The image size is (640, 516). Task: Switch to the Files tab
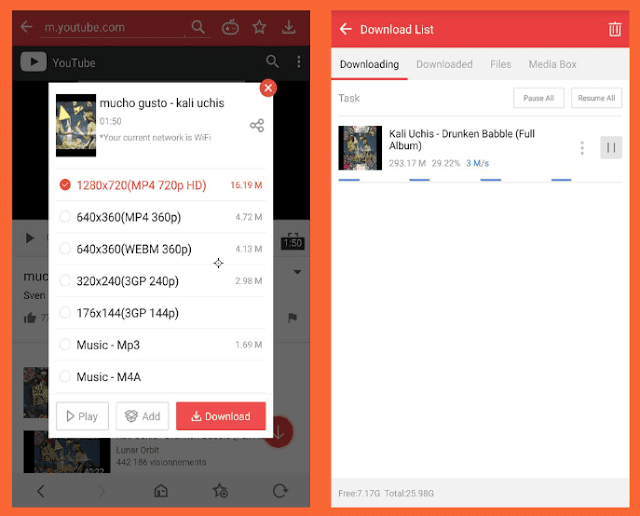tap(500, 64)
